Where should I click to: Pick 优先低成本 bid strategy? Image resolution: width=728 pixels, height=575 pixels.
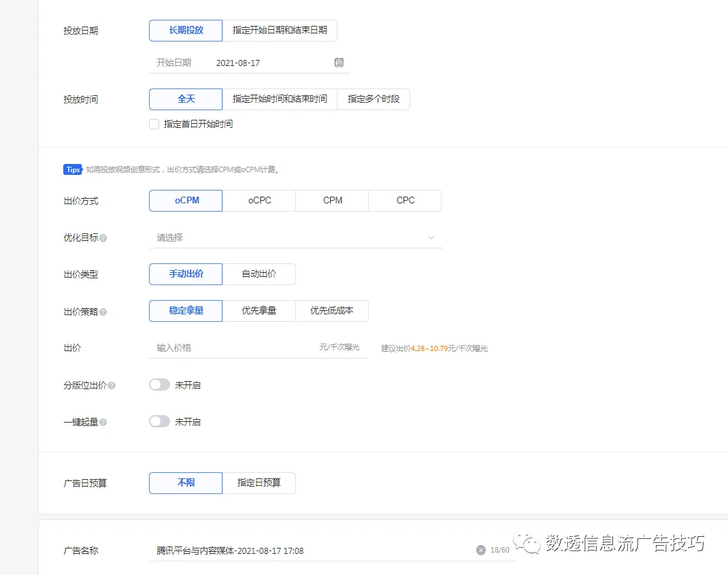click(x=332, y=311)
